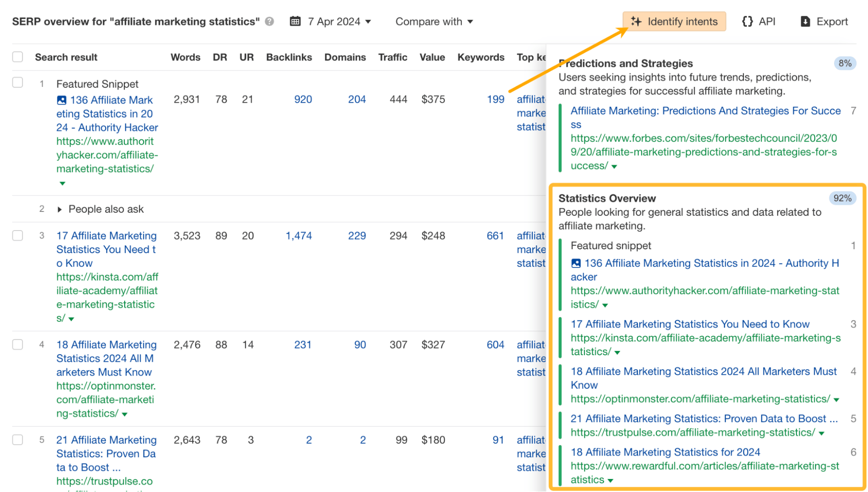The height and width of the screenshot is (492, 868).
Task: Click the Domains column header
Action: pyautogui.click(x=345, y=57)
